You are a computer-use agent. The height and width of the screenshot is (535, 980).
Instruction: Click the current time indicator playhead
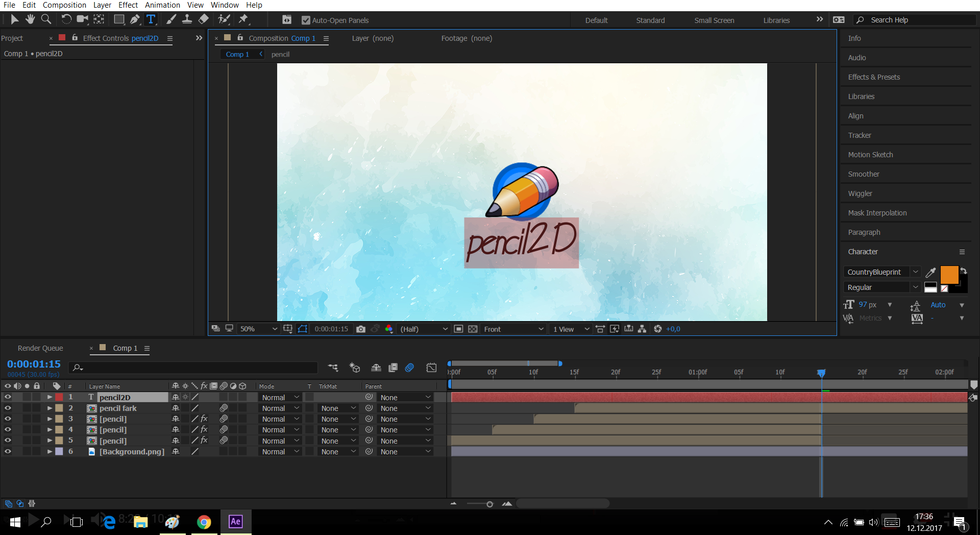click(821, 373)
